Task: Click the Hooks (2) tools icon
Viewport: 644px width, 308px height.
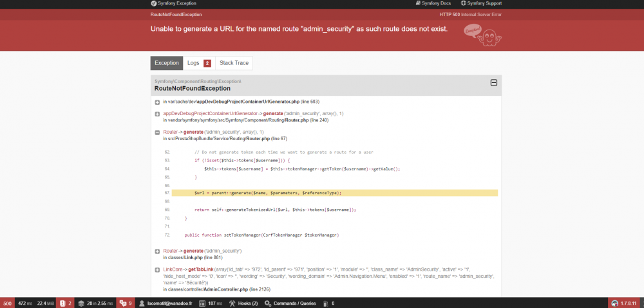Action: pyautogui.click(x=232, y=303)
